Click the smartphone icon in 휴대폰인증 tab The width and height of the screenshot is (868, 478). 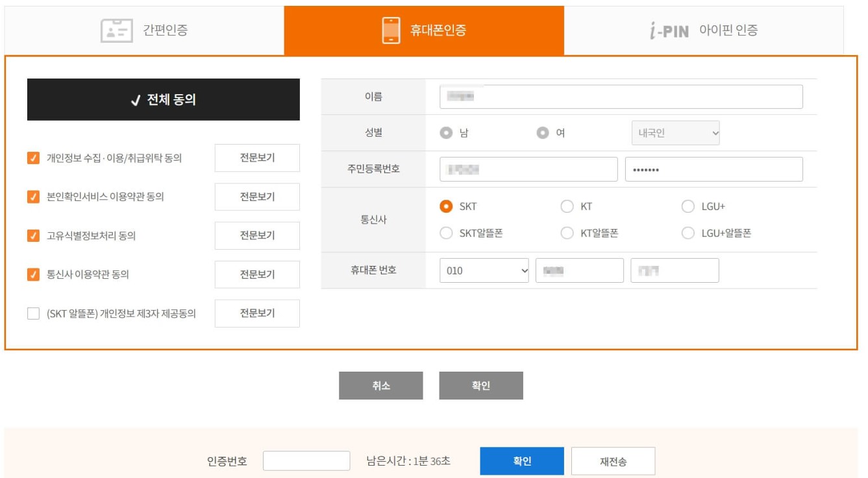[x=391, y=30]
